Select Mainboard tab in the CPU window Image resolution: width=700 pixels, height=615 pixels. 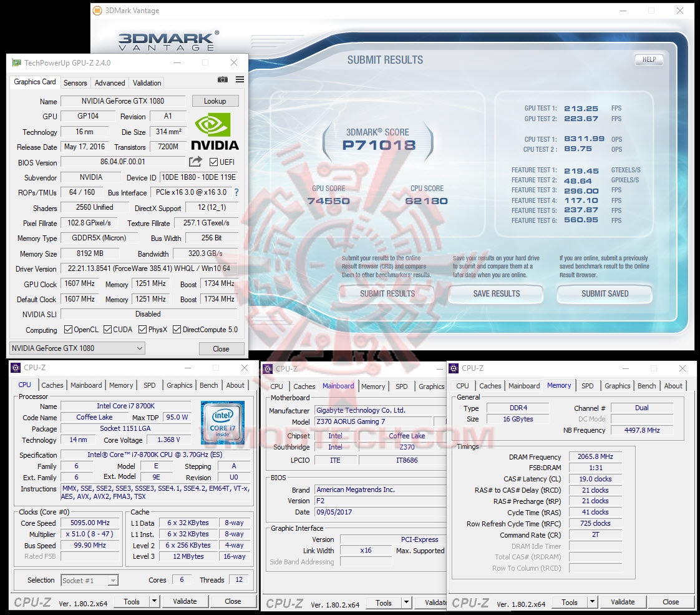(86, 385)
